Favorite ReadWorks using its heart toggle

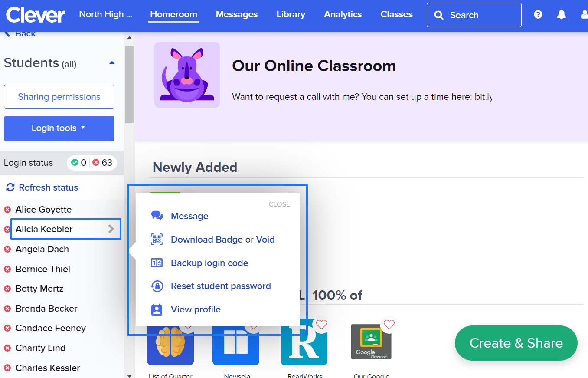pyautogui.click(x=321, y=324)
